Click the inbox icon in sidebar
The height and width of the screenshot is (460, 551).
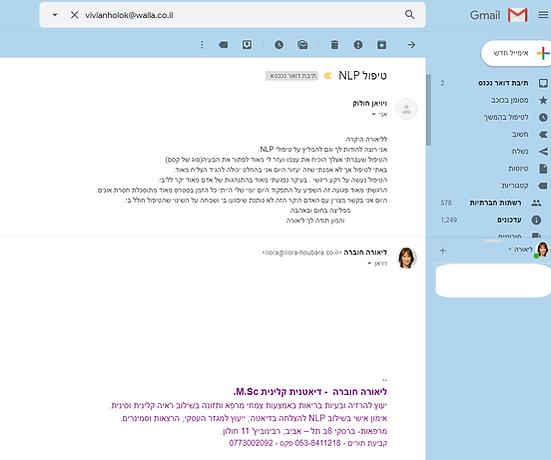pos(543,83)
